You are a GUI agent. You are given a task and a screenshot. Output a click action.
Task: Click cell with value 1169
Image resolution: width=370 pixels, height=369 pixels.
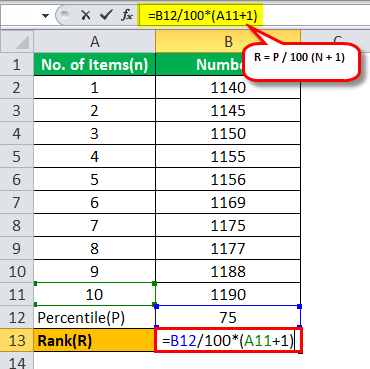tap(228, 202)
